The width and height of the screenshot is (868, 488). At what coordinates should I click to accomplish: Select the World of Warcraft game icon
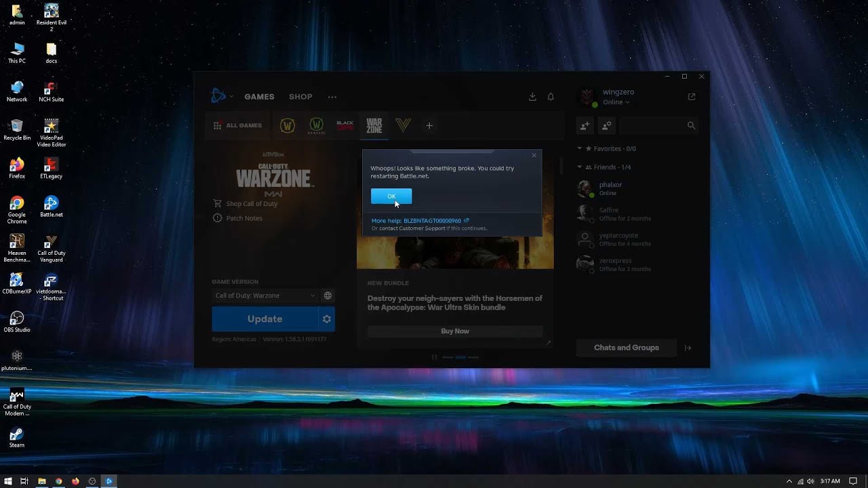click(288, 125)
